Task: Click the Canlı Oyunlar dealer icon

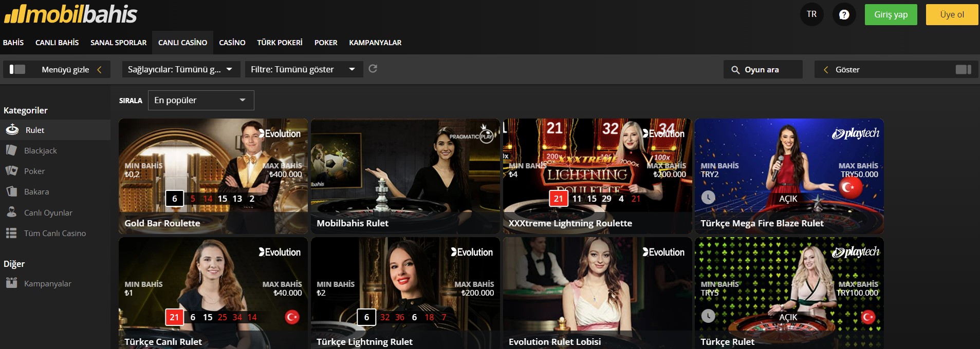Action: pyautogui.click(x=11, y=212)
